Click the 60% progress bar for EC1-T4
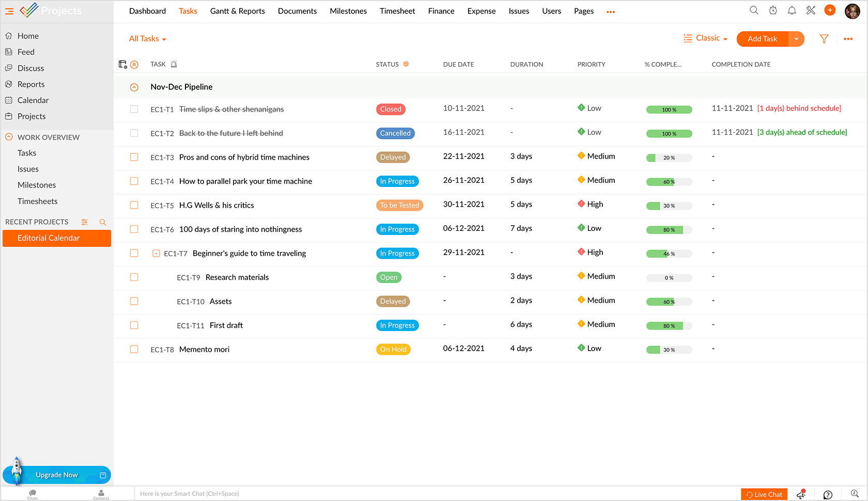The image size is (868, 501). click(669, 182)
